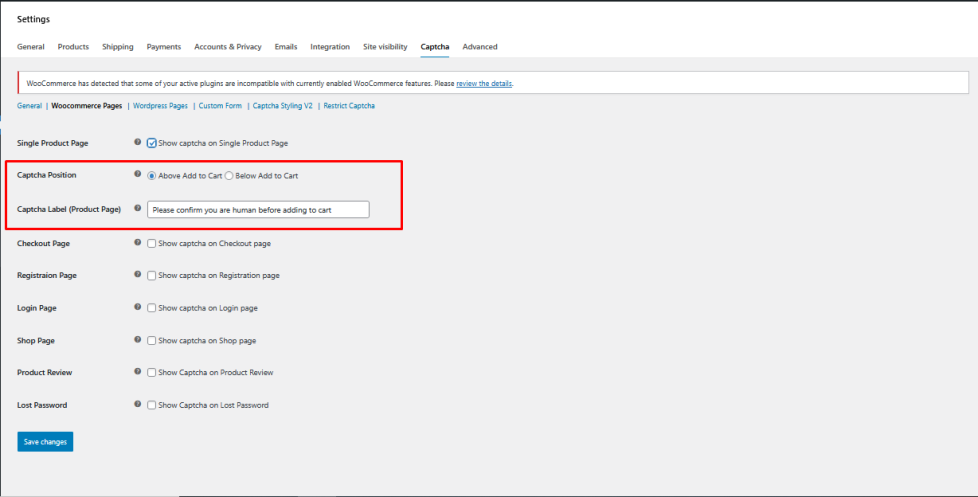Choose Above Add to Cart radio option

click(x=152, y=176)
